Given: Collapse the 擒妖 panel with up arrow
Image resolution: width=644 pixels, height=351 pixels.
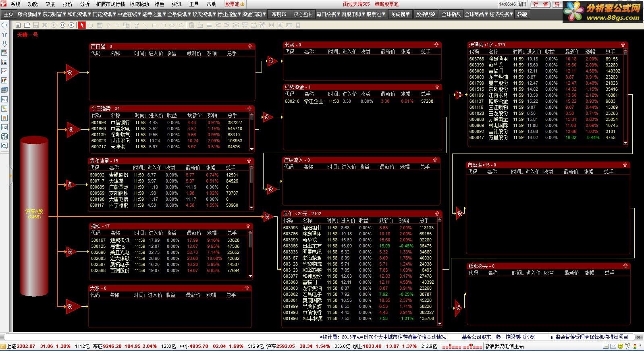Looking at the screenshot, I should (248, 226).
